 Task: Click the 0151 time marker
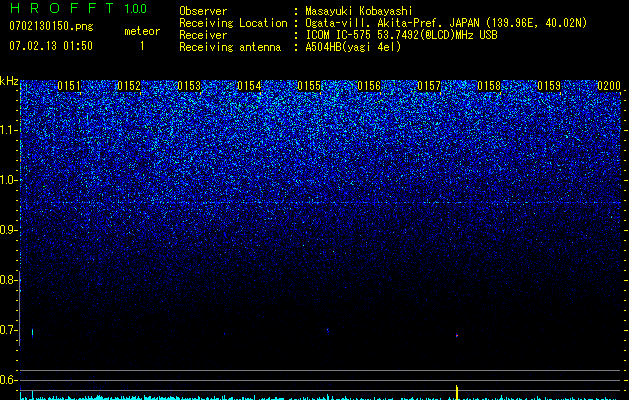click(69, 86)
